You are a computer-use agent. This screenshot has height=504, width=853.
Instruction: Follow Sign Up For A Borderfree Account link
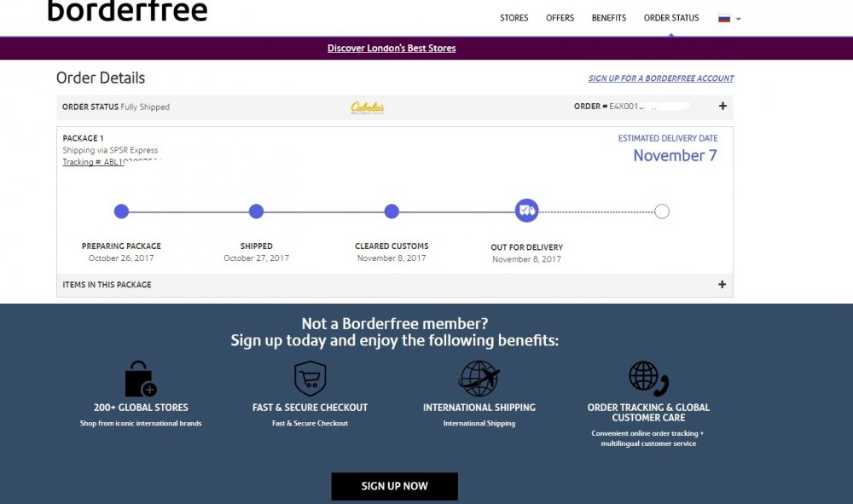click(661, 78)
